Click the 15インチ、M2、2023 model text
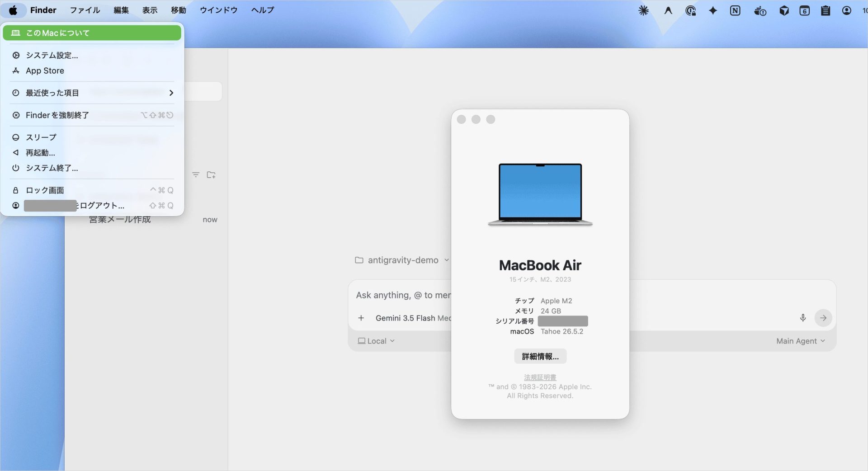The image size is (868, 471). coord(540,279)
